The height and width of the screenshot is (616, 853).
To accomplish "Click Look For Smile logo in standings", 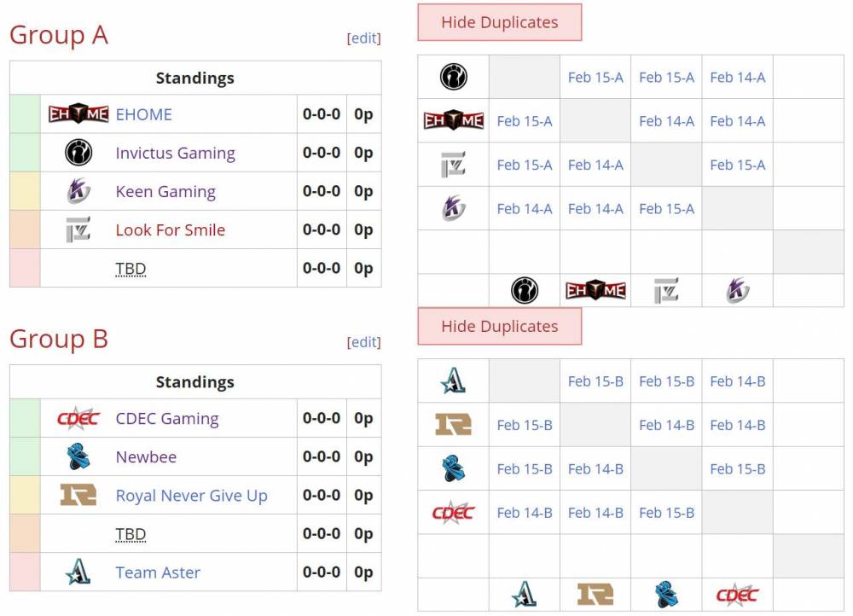I will (78, 230).
